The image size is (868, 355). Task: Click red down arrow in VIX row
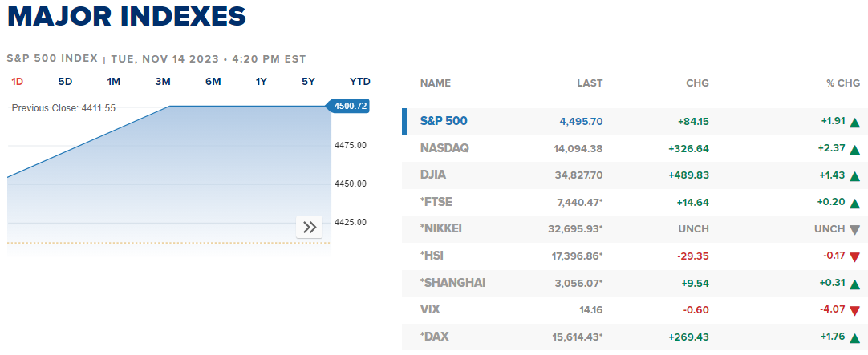[854, 310]
